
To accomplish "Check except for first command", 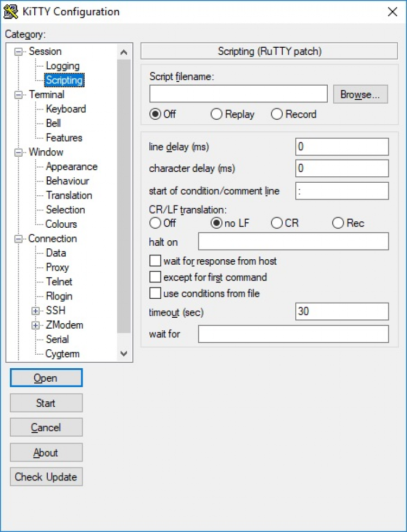I will 155,278.
